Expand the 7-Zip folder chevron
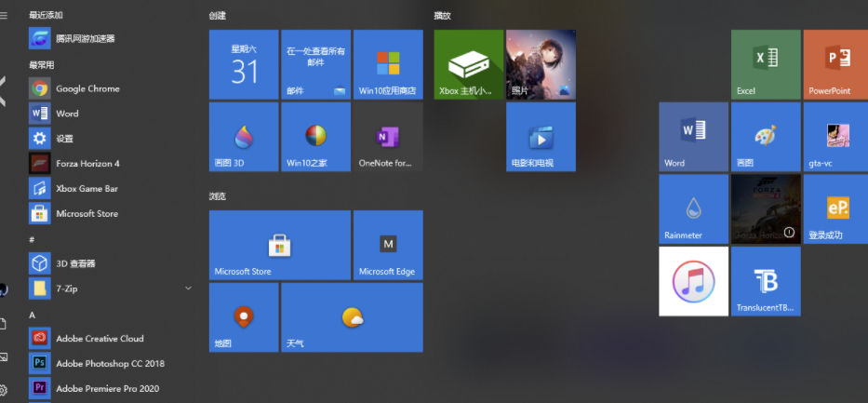This screenshot has width=868, height=403. [x=188, y=289]
